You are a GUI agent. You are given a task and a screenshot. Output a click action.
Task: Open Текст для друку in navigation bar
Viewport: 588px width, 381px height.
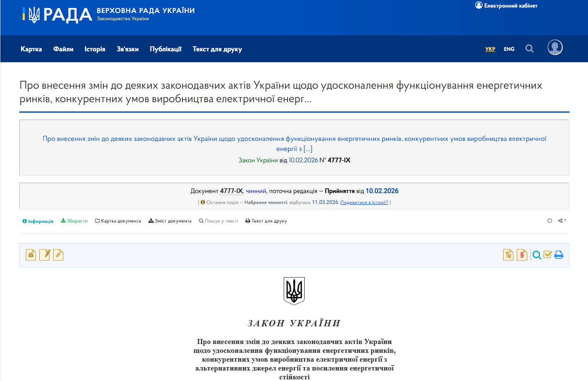tap(217, 49)
